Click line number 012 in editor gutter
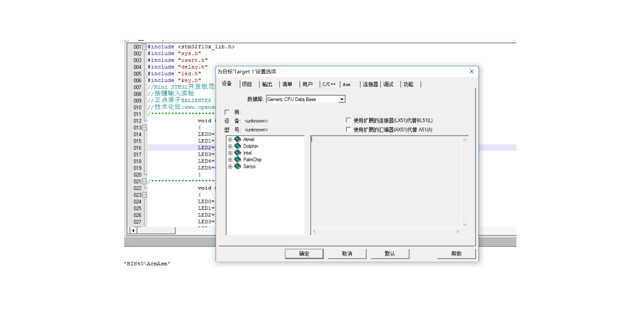Image resolution: width=644 pixels, height=312 pixels. tap(137, 121)
